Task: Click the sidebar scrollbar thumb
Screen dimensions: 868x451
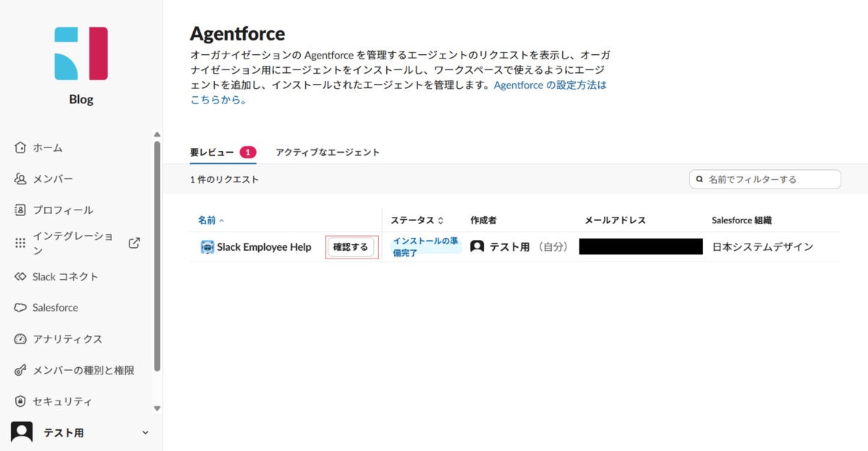Action: pyautogui.click(x=157, y=257)
